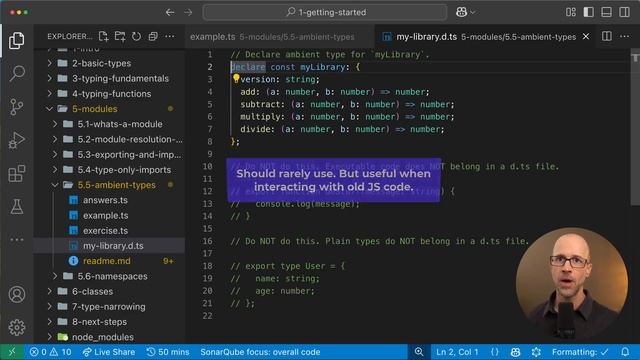Expand the 5.6-namespaces folder
640x360 pixels.
tap(109, 276)
